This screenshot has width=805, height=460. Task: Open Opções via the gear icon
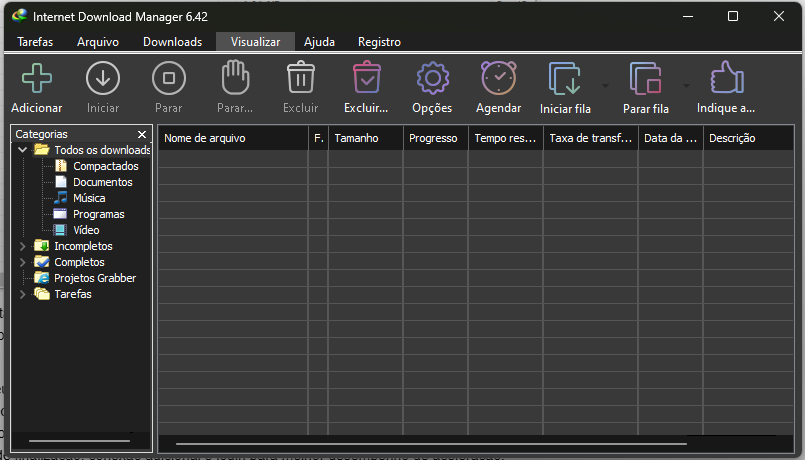(x=433, y=78)
